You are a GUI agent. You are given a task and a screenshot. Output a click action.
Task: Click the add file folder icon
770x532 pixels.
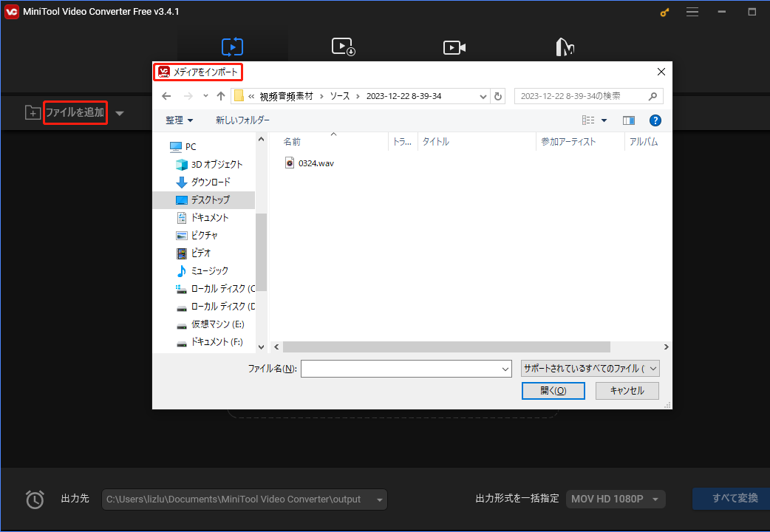(33, 112)
